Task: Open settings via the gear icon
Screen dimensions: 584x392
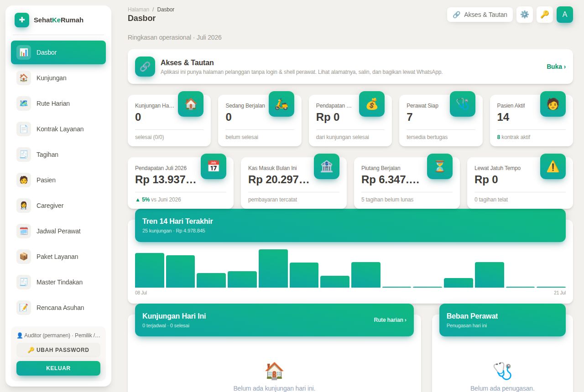Action: click(525, 15)
